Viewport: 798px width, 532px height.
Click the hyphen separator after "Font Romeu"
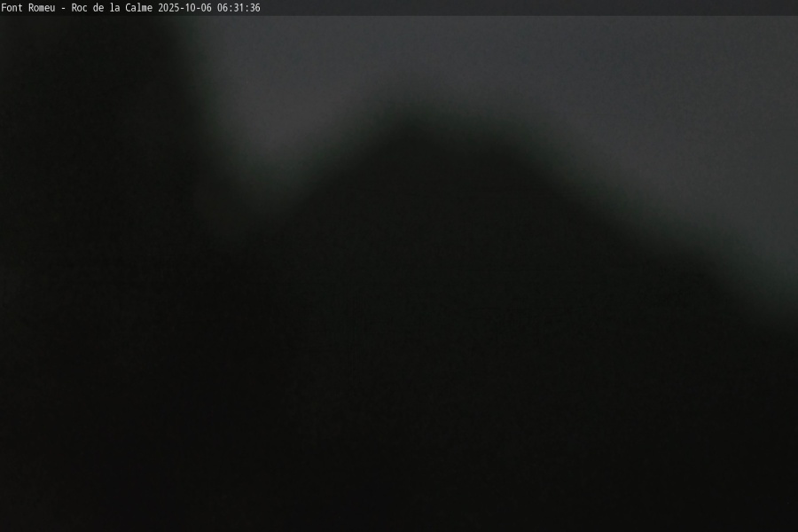click(x=63, y=8)
